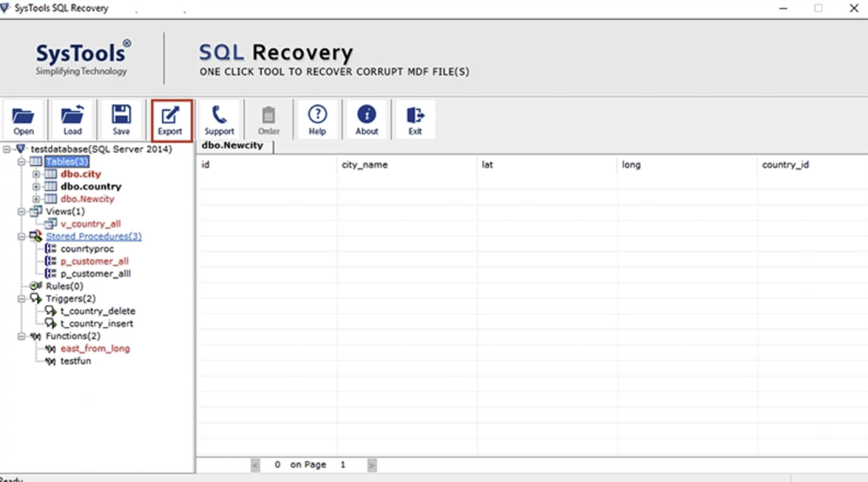Select testdatabase(SQL Server 2014) label
The height and width of the screenshot is (482, 868).
point(102,149)
